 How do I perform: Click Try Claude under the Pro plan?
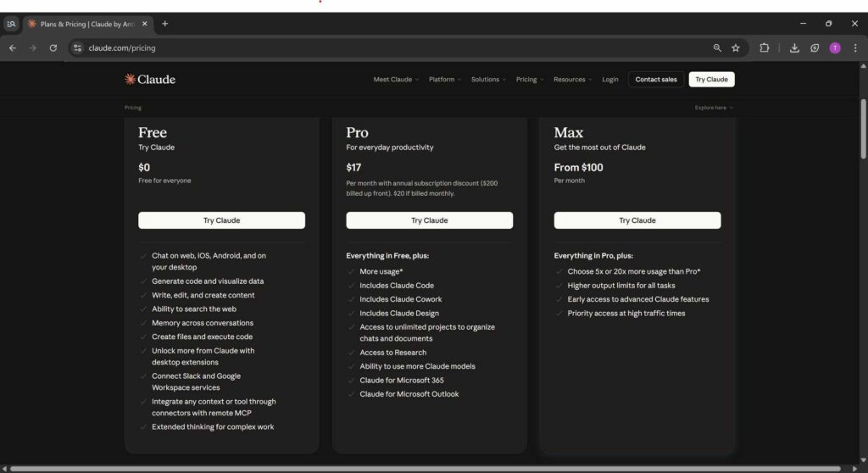coord(430,220)
